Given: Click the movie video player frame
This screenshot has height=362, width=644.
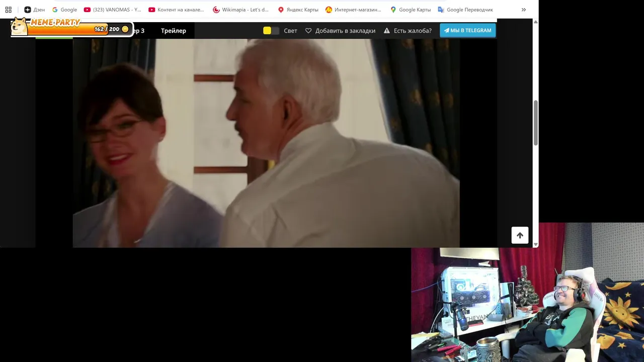Looking at the screenshot, I should pos(266,143).
